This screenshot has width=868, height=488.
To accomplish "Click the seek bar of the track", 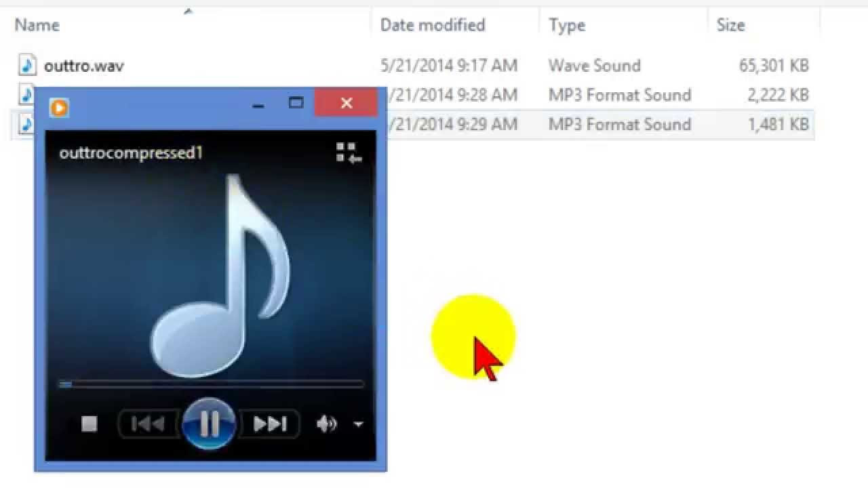I will tap(211, 384).
